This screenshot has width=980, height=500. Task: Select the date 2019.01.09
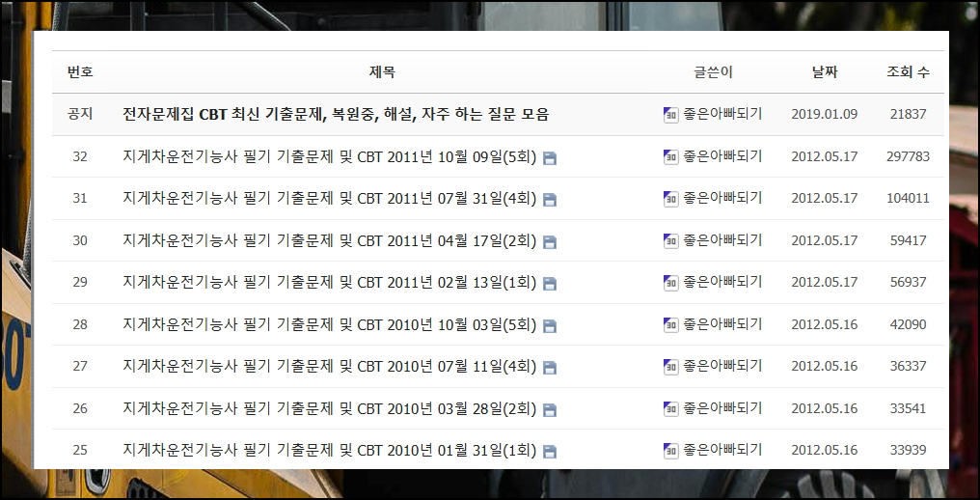[825, 115]
